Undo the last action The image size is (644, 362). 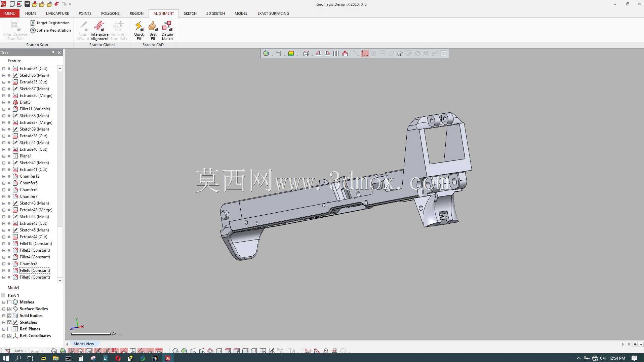pos(56,4)
